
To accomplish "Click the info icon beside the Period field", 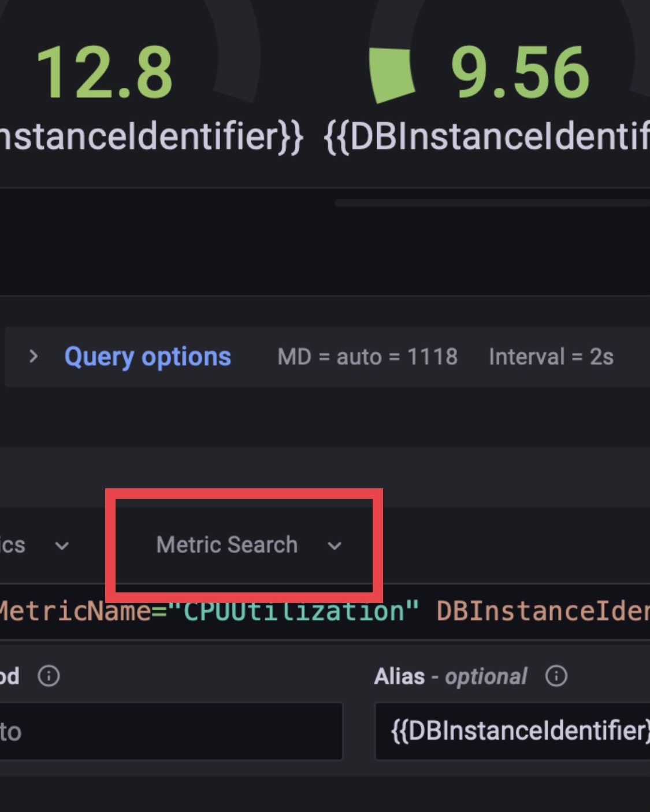I will pos(49,675).
